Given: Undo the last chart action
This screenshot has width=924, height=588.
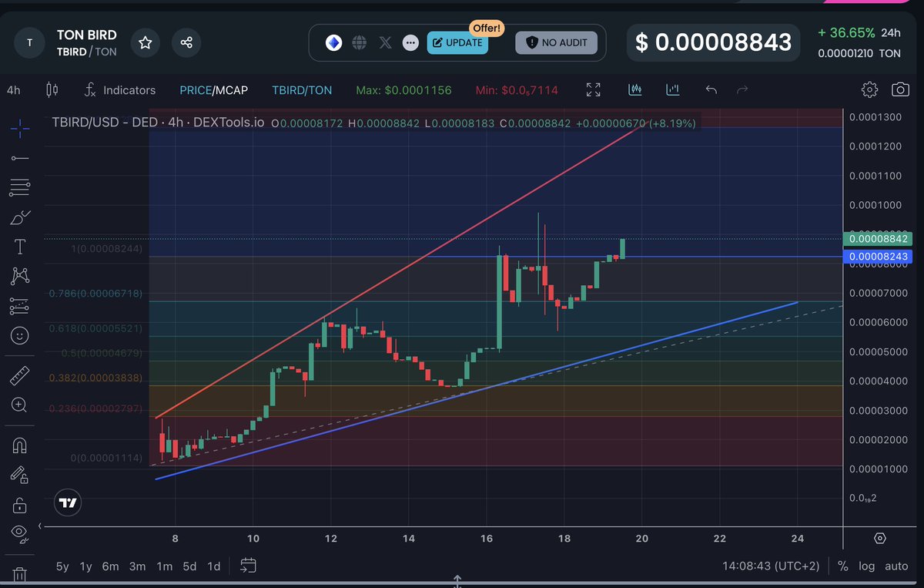Looking at the screenshot, I should pos(711,90).
